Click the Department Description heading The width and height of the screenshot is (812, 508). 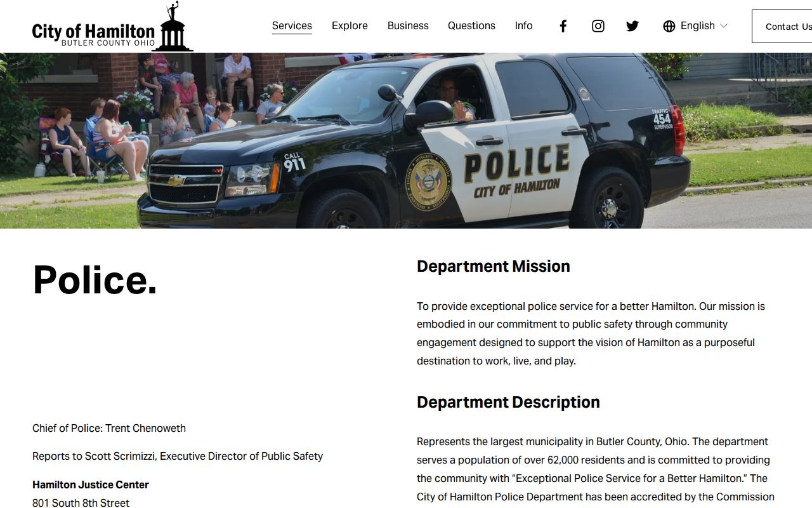tap(508, 402)
